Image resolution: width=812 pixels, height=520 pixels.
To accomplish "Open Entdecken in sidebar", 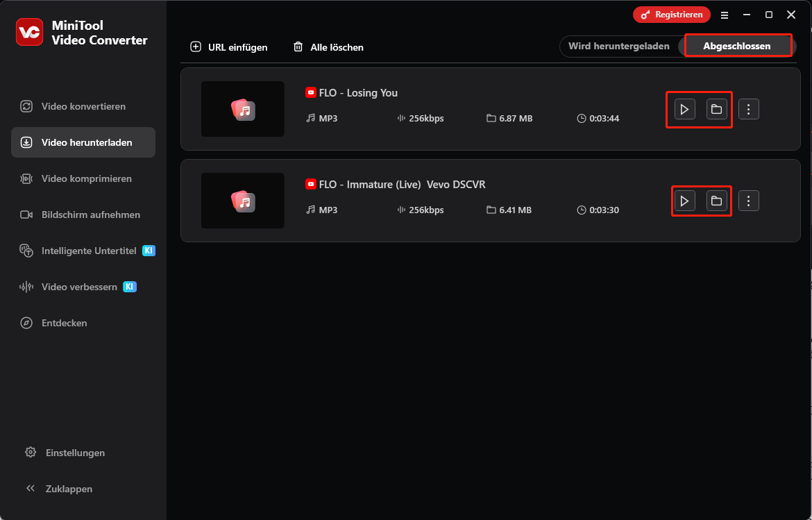I will [x=83, y=323].
